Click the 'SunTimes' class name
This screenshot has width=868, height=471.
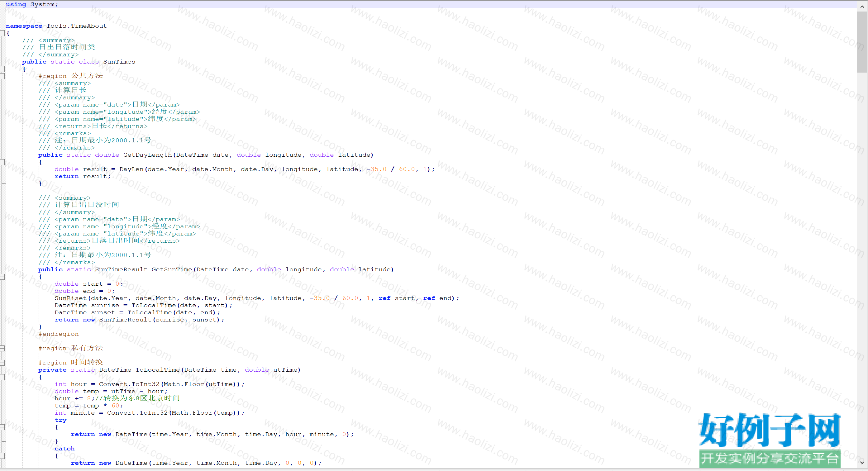tap(119, 62)
